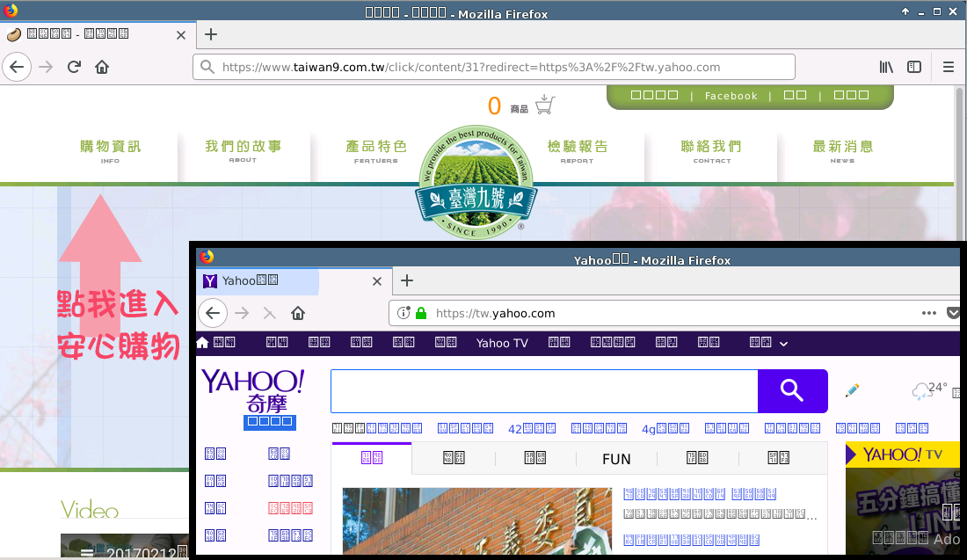Click the tw.yahoo.com address field
This screenshot has height=560, width=967.
click(x=673, y=313)
